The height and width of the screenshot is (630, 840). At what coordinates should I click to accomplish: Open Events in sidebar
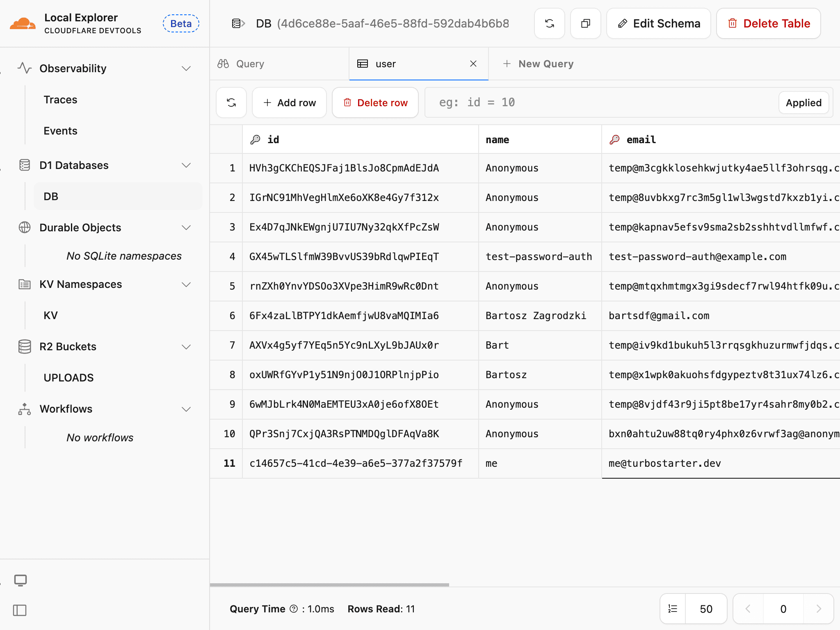tap(60, 130)
